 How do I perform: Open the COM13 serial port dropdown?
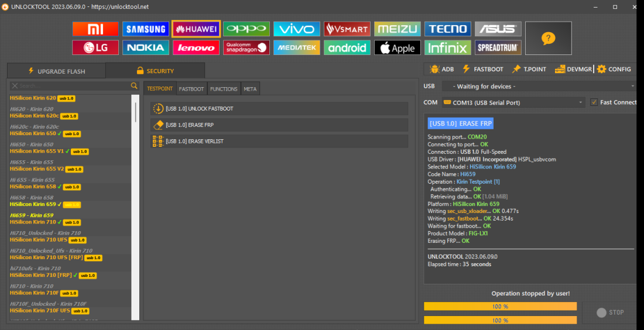pyautogui.click(x=513, y=102)
